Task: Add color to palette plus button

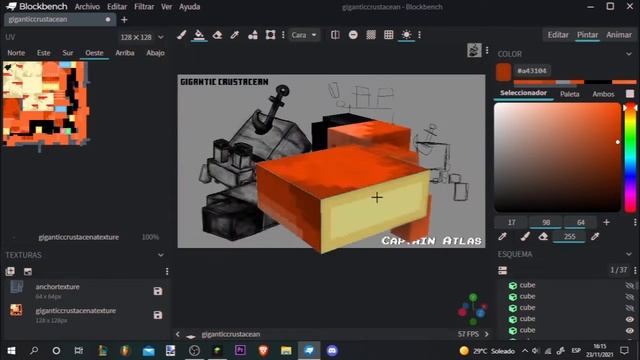Action: (606, 222)
